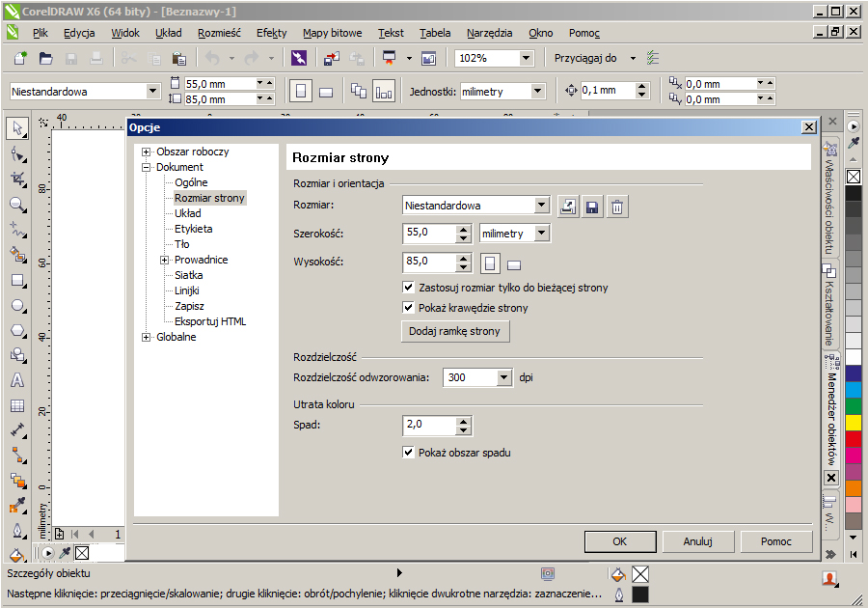Open the width units 'milimetry' dropdown
The image size is (868, 608).
click(x=541, y=234)
